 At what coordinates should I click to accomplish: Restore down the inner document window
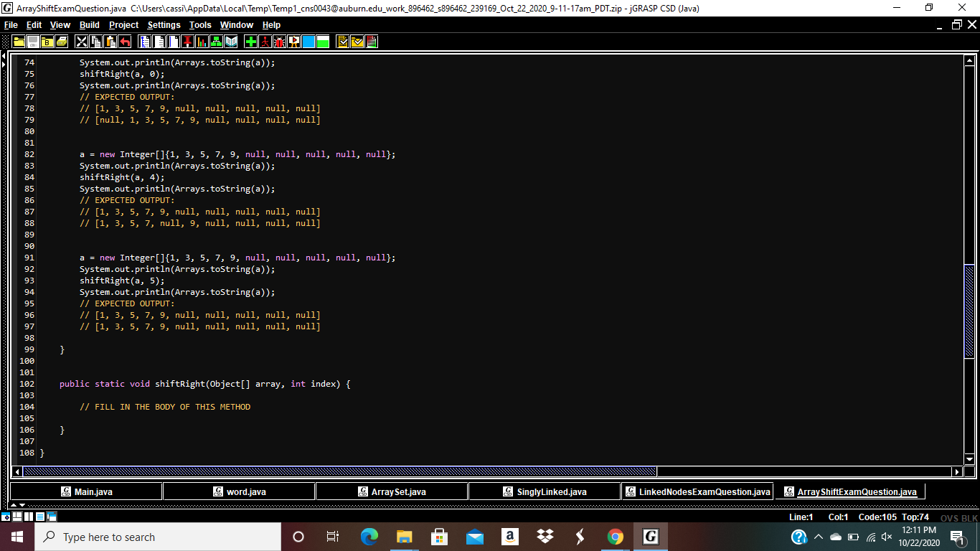point(956,25)
